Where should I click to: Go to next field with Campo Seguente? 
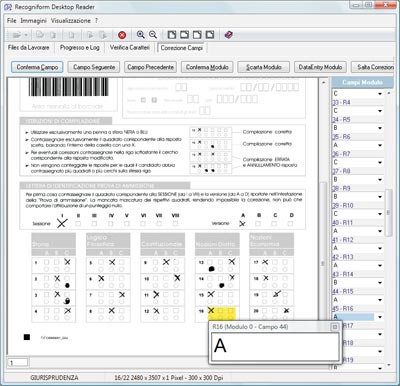tap(94, 67)
